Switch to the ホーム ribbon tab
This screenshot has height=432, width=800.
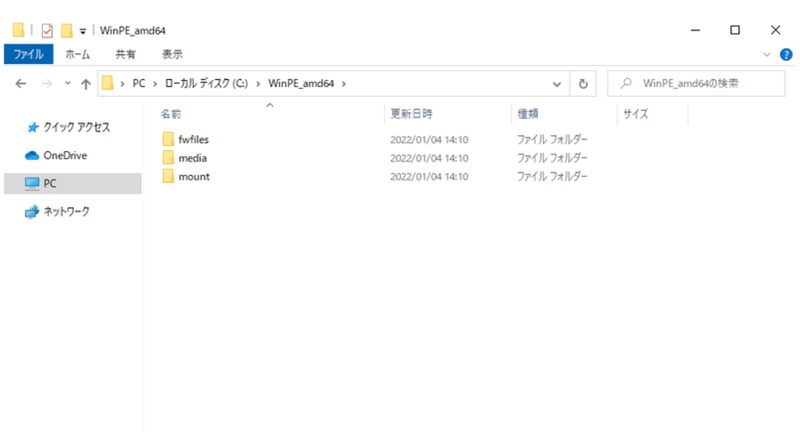(x=78, y=54)
